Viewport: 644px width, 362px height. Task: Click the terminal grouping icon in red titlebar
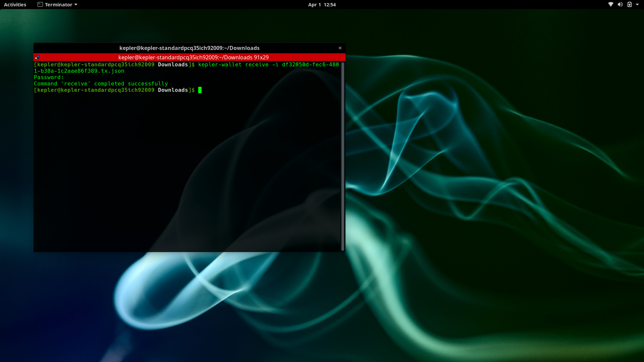(x=37, y=57)
